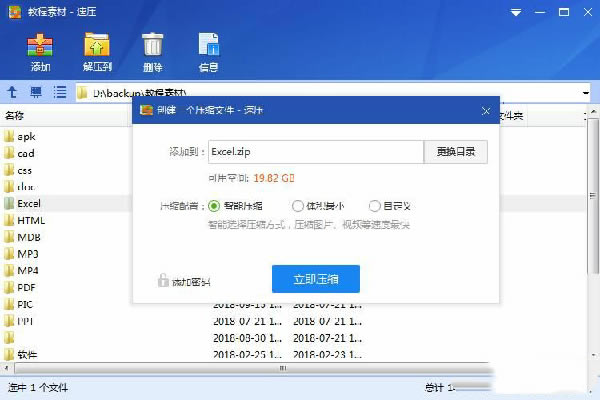Screen dimensions: 600x400
Task: Click the available space value 19.82 GB
Action: (274, 178)
